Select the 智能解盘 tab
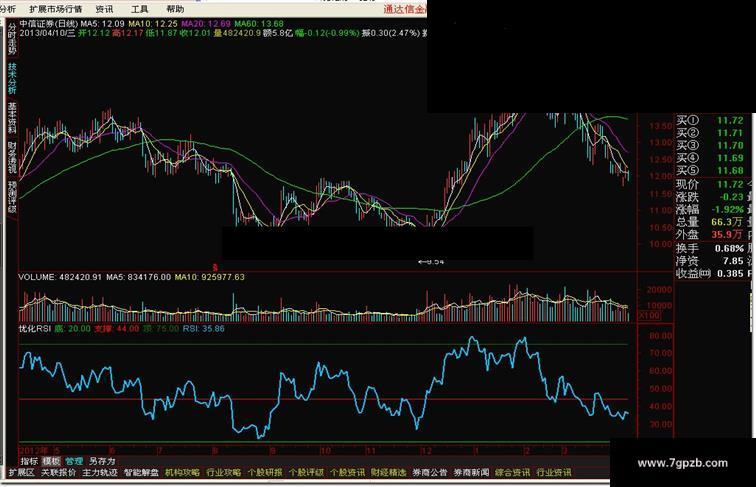This screenshot has height=487, width=756. [x=141, y=473]
